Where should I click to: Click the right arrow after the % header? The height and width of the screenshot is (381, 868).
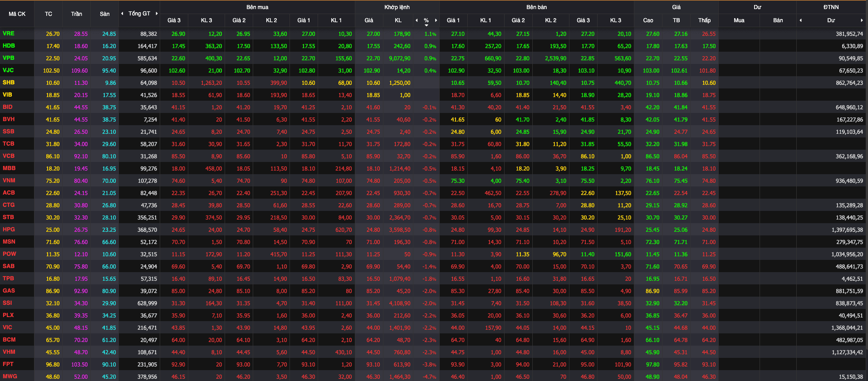pos(436,20)
